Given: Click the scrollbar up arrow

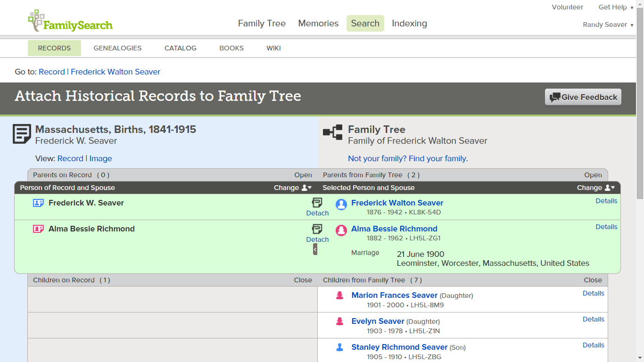Looking at the screenshot, I should click(x=640, y=4).
